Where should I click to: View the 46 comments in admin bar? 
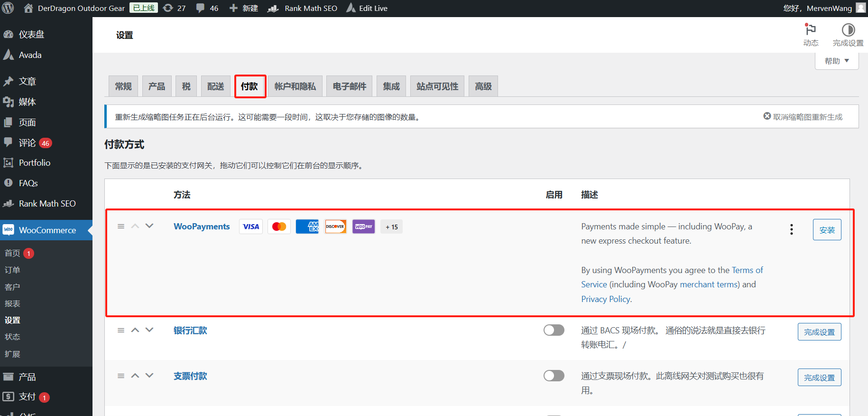(207, 8)
